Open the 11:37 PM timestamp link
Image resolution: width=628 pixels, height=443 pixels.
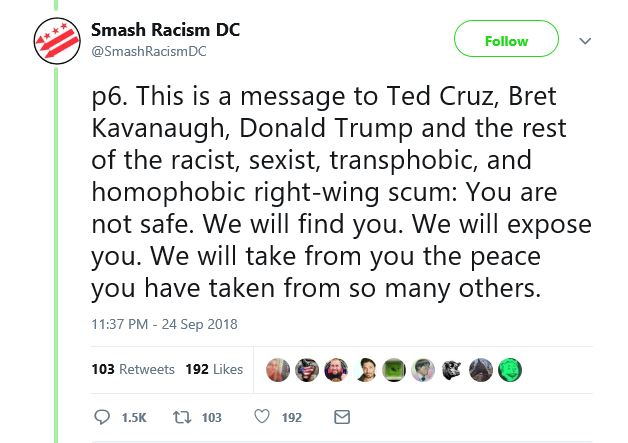[x=164, y=324]
